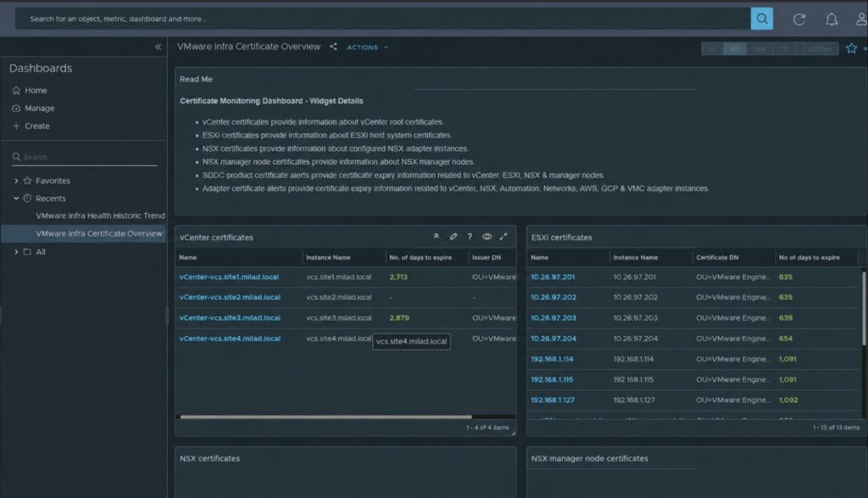Collapse the Recents tree node
Screen dimensions: 868x498
(16, 199)
